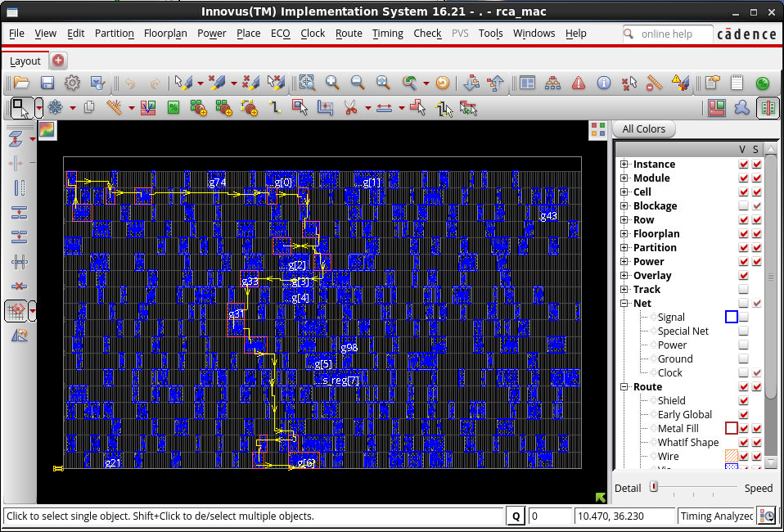Expand the Module tree node

click(x=624, y=178)
